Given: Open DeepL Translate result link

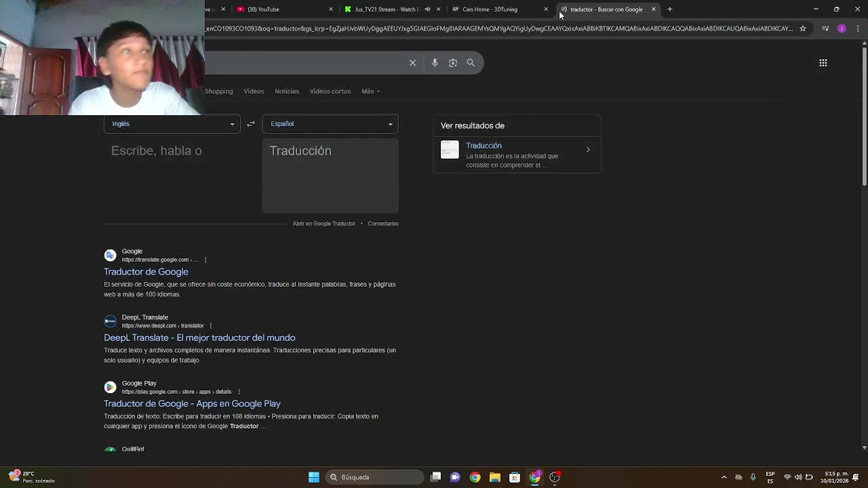Looking at the screenshot, I should pos(199,338).
